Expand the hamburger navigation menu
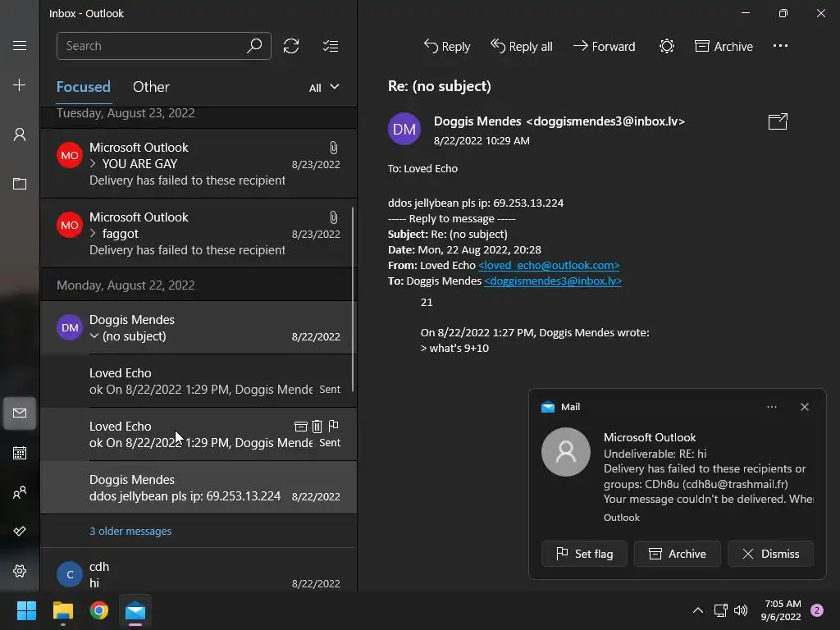Screen dimensions: 840x630 (x=20, y=46)
